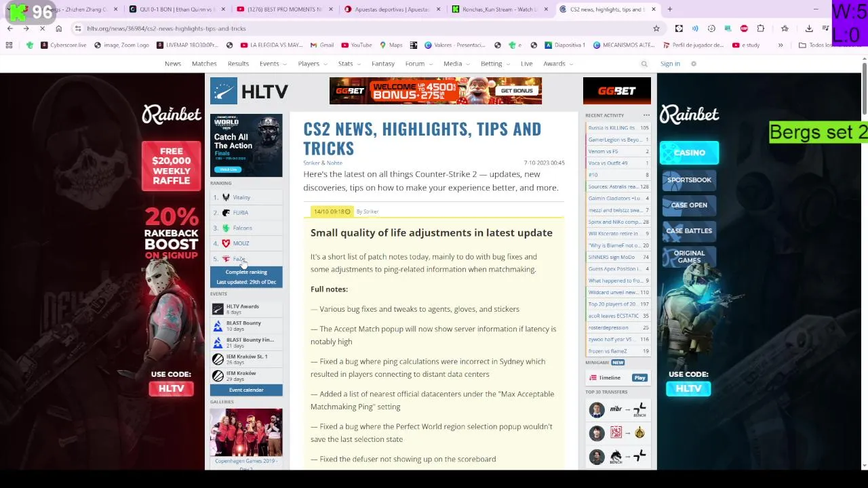868x488 pixels.
Task: Open the browser extensions puzzle icon
Action: tap(760, 28)
